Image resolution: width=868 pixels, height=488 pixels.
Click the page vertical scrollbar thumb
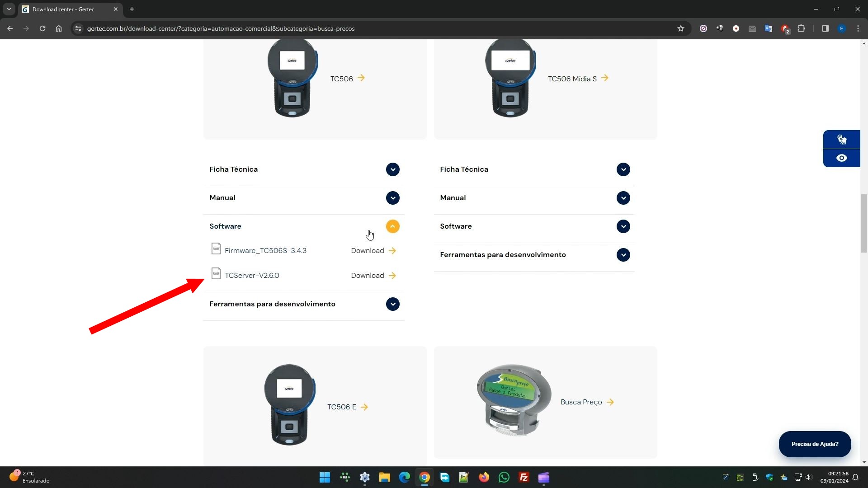pos(864,223)
